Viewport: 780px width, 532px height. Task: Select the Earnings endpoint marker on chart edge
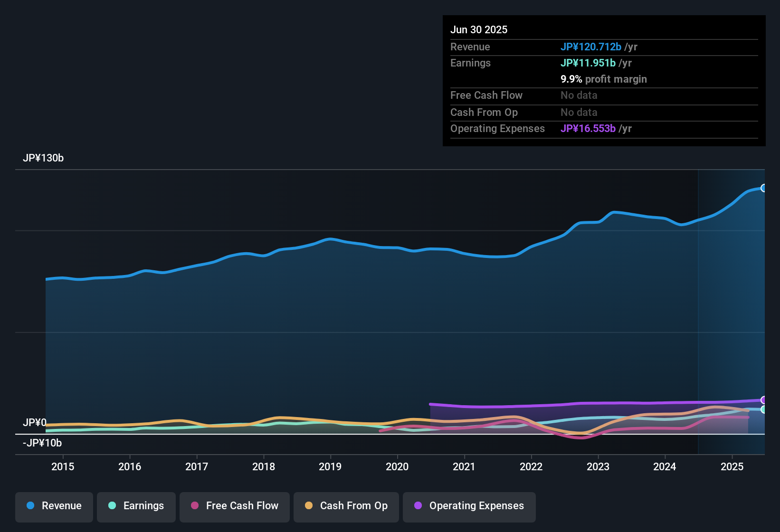(764, 410)
